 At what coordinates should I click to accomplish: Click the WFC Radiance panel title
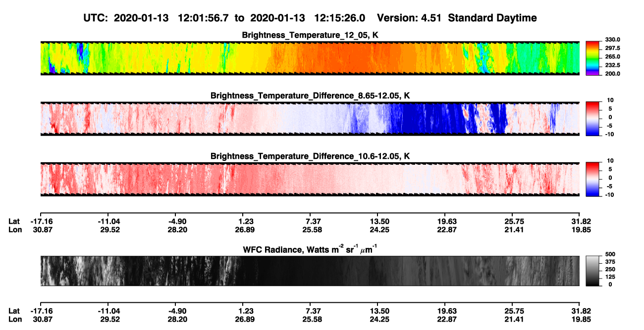(x=310, y=249)
